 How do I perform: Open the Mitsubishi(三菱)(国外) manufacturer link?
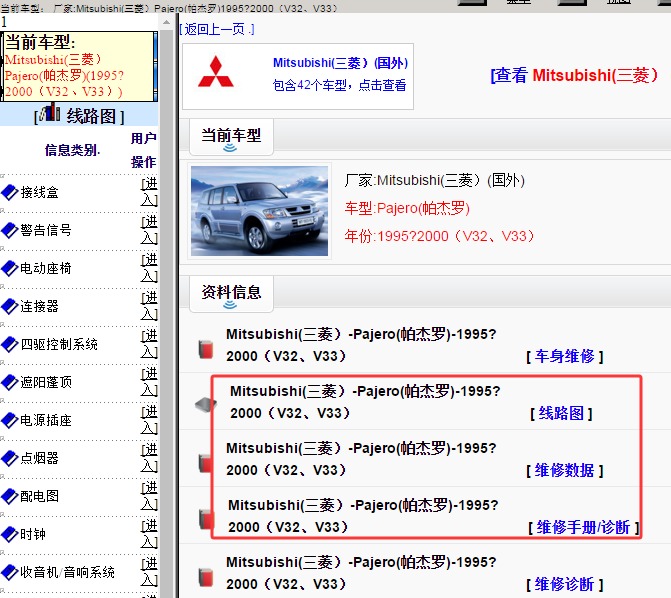(x=340, y=63)
